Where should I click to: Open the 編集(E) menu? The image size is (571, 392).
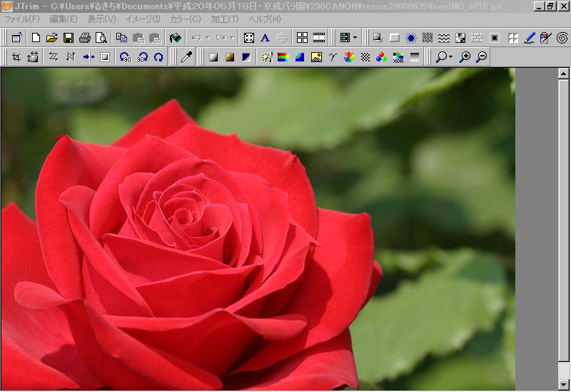(64, 19)
